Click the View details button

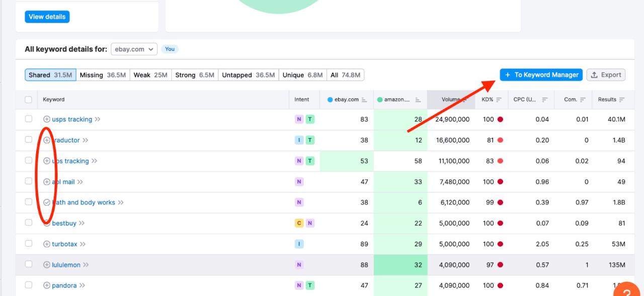47,17
